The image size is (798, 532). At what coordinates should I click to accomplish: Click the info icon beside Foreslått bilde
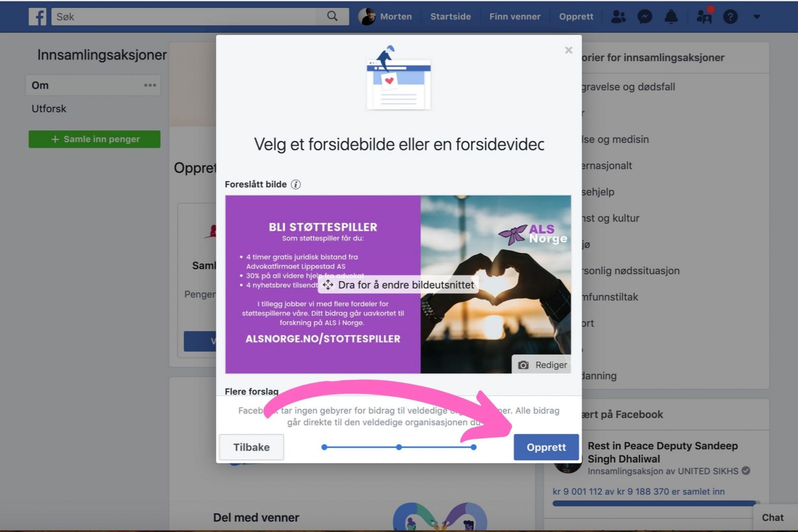tap(296, 184)
